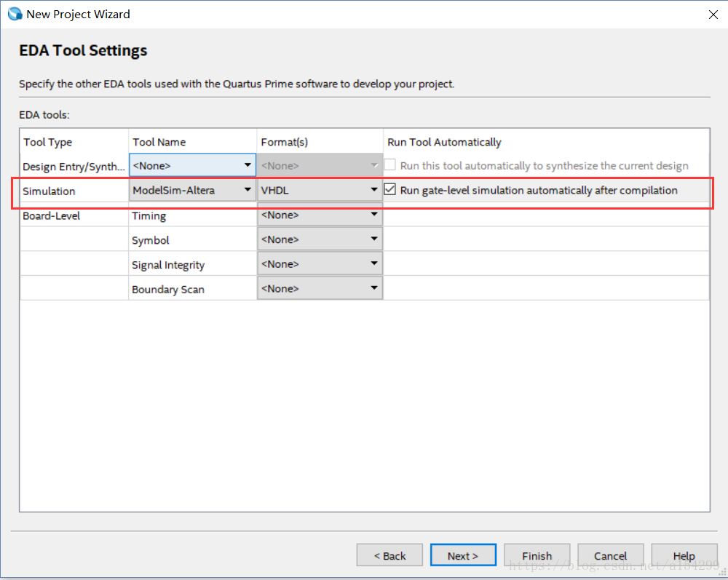Screen dimensions: 728x580
Task: Open the Boundary Scan format dropdown
Action: tap(320, 288)
